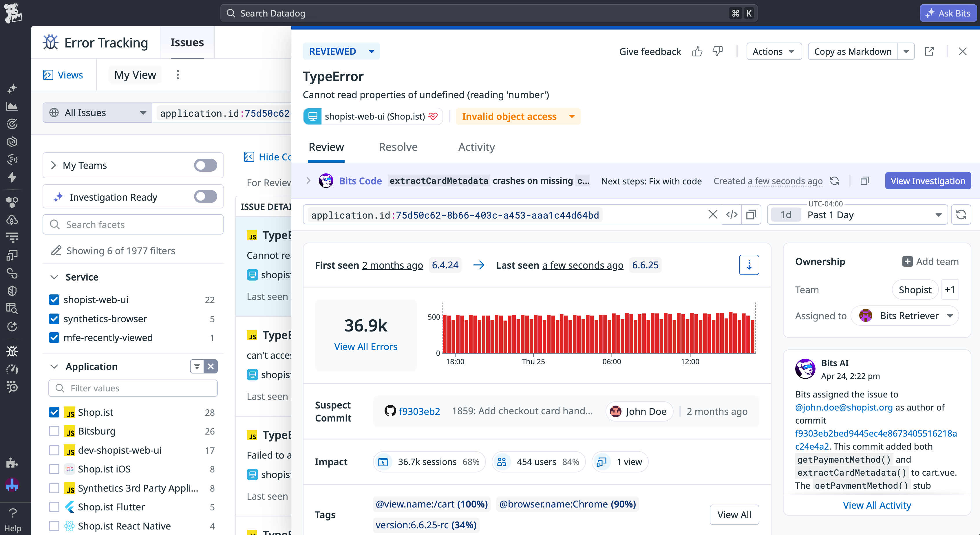Open commit f9303eb2 link
This screenshot has height=535, width=980.
pos(419,411)
